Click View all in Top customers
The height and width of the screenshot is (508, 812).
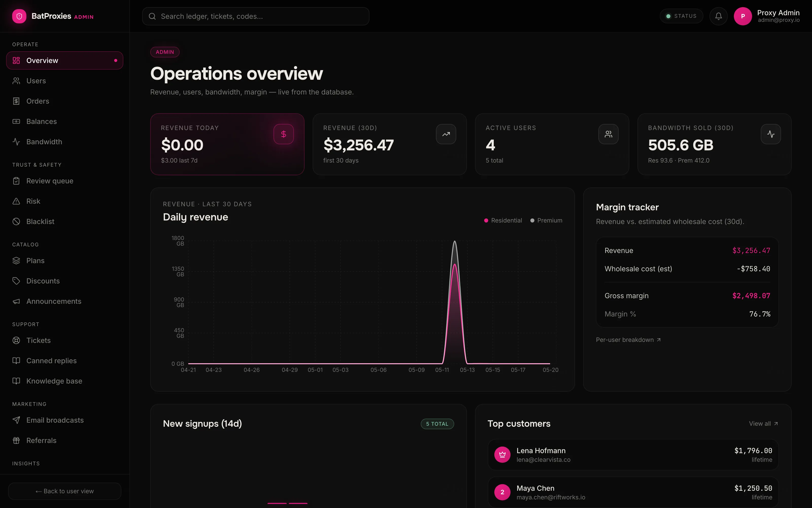click(x=763, y=424)
